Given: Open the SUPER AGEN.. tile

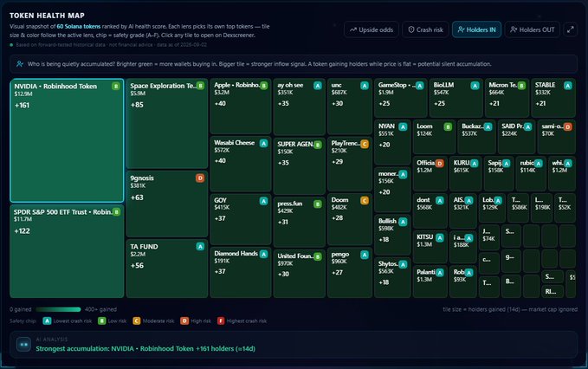Looking at the screenshot, I should pyautogui.click(x=300, y=165).
